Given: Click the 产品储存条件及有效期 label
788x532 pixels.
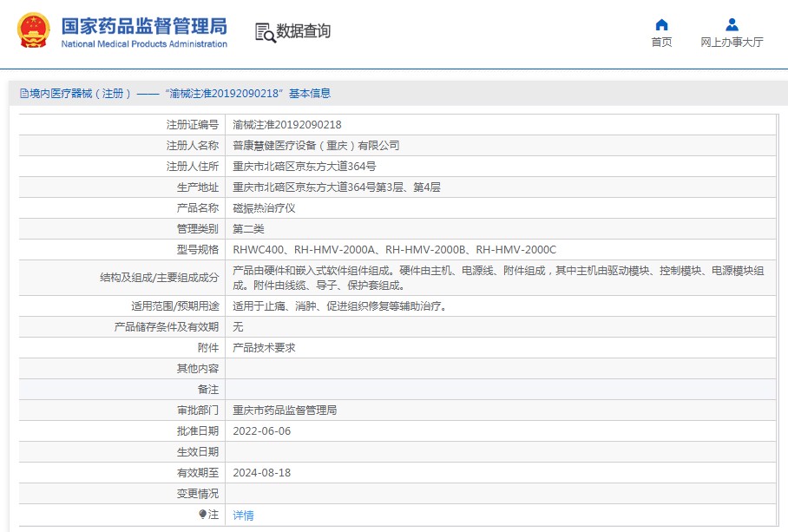Looking at the screenshot, I should pos(167,327).
